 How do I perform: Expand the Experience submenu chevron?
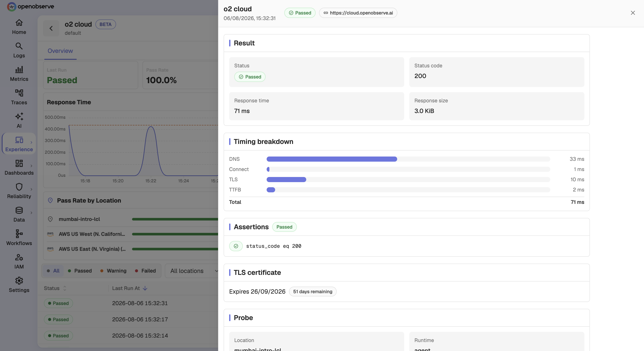click(x=31, y=142)
